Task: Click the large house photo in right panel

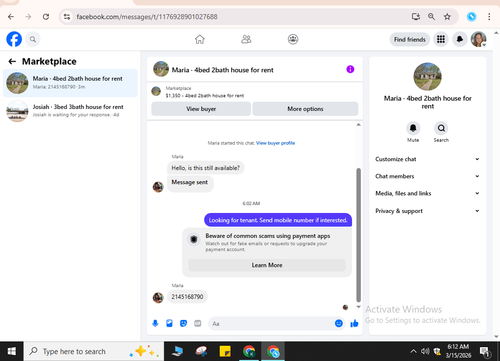Action: pyautogui.click(x=427, y=77)
